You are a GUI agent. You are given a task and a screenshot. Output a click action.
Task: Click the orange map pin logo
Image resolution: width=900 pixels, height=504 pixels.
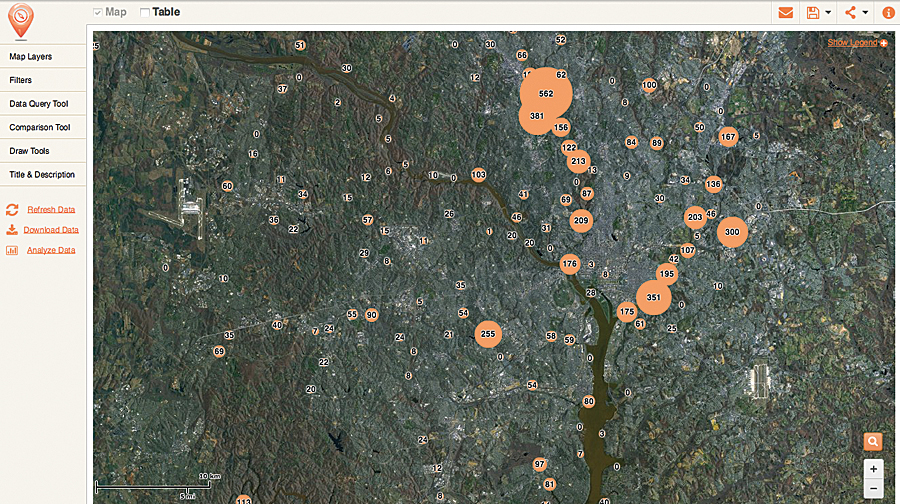pyautogui.click(x=21, y=21)
